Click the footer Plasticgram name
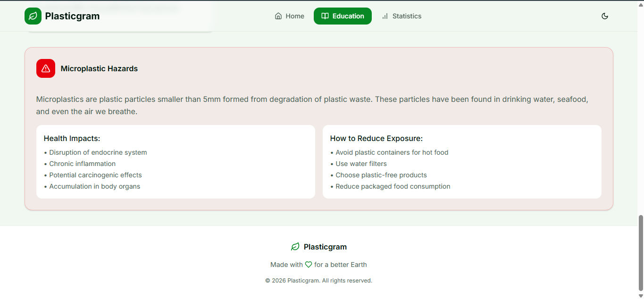 tap(325, 247)
